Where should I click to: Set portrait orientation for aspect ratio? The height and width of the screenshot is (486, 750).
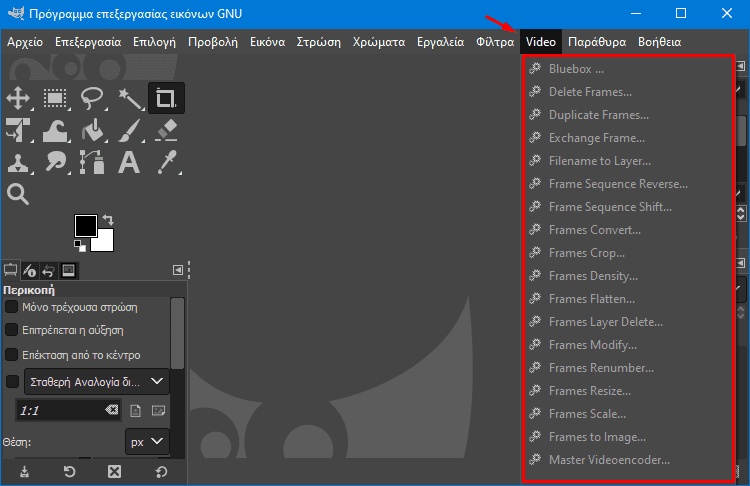135,410
